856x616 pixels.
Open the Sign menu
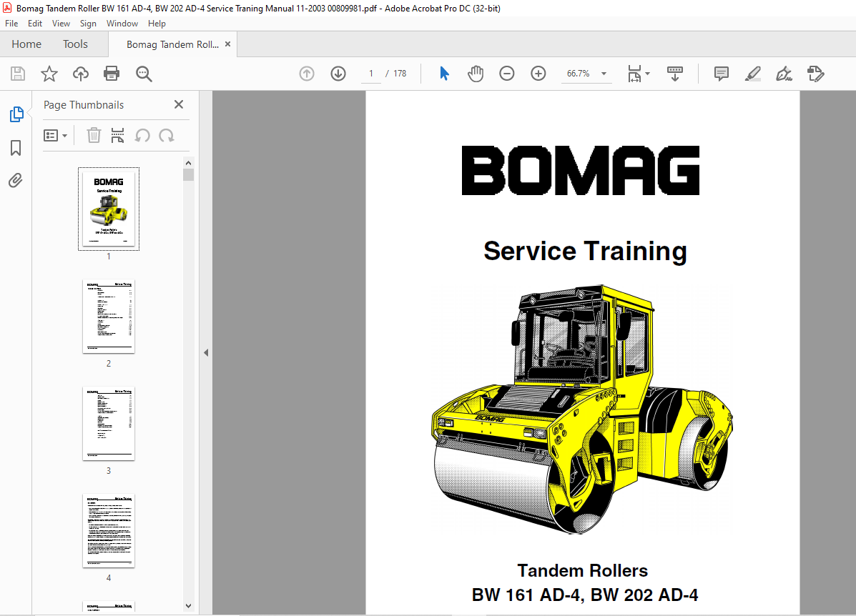tap(88, 24)
